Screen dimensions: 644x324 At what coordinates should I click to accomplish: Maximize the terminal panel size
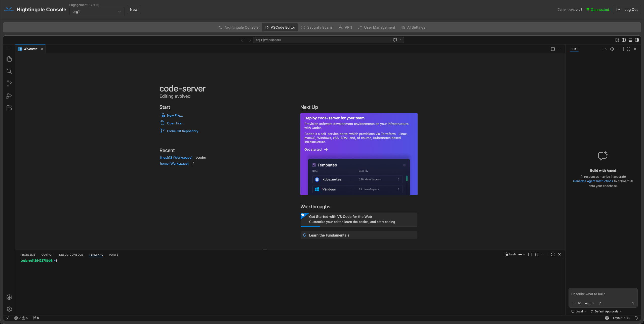point(553,255)
